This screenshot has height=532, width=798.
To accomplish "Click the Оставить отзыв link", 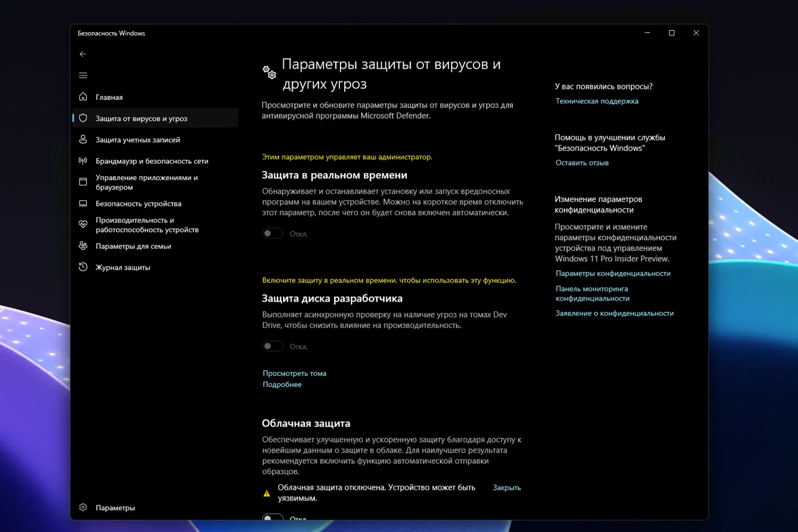I will 582,163.
